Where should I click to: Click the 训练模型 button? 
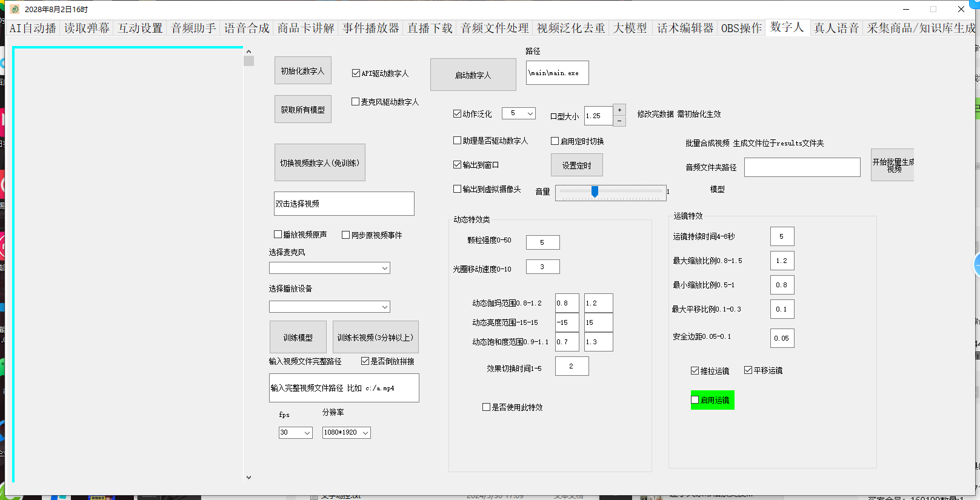coord(298,338)
